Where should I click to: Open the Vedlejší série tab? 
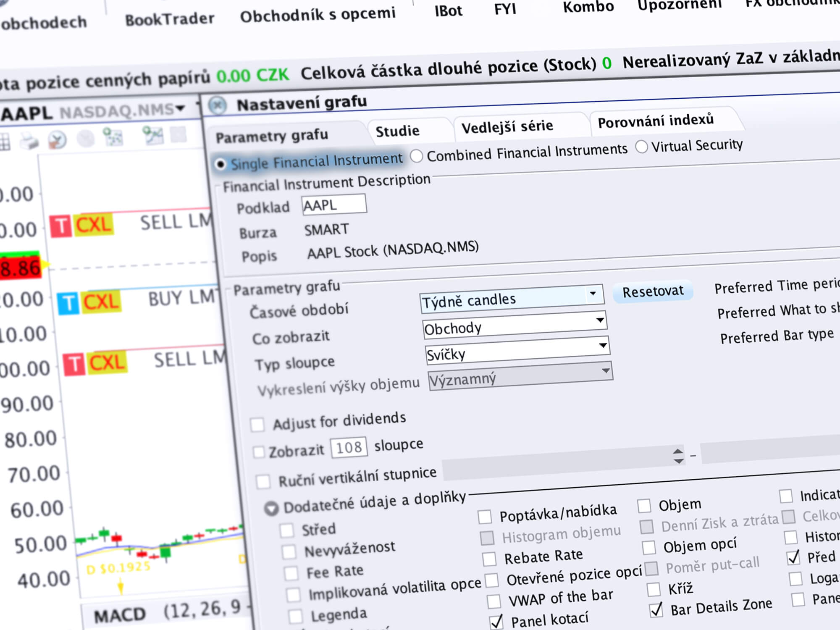pyautogui.click(x=507, y=127)
